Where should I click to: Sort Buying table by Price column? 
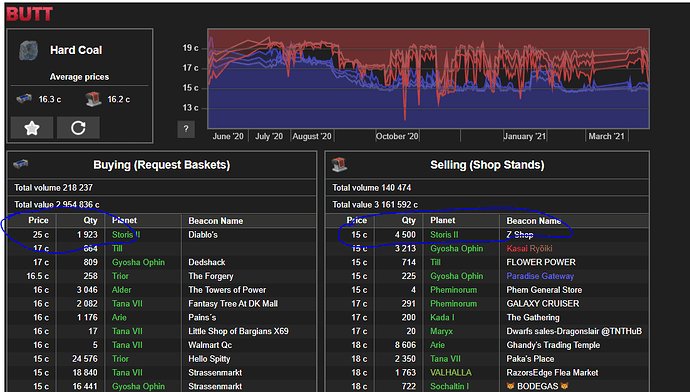point(38,220)
